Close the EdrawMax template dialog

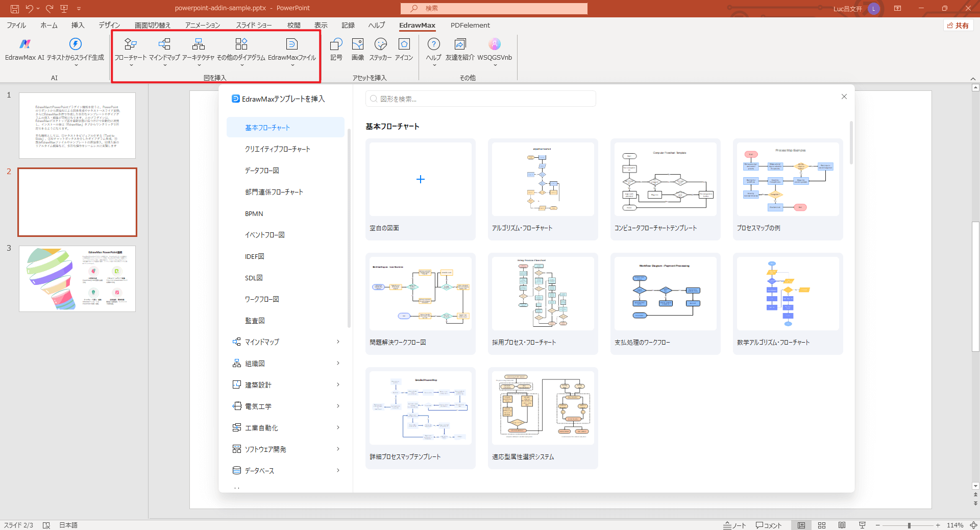(x=844, y=97)
